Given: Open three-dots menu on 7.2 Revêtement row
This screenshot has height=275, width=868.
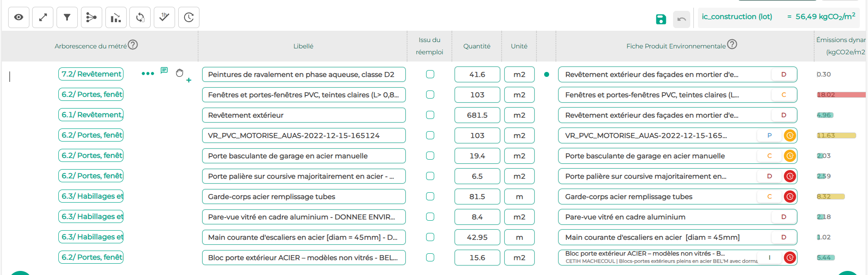Looking at the screenshot, I should [x=147, y=73].
